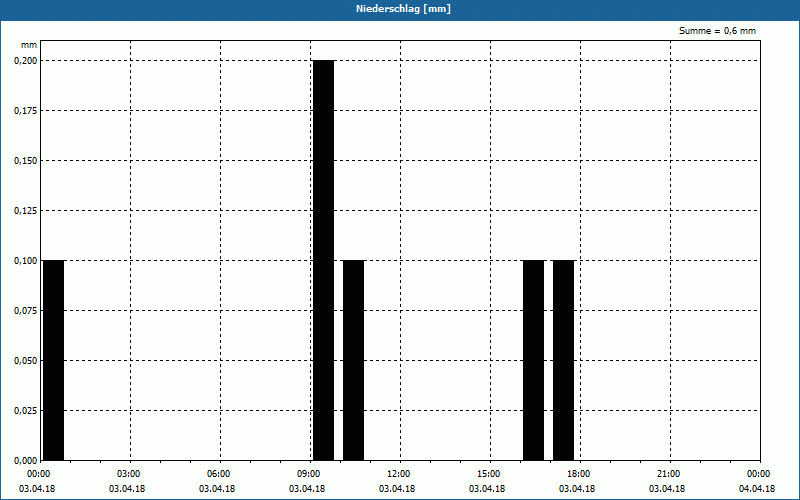800x500 pixels.
Task: Click the 0,100 y-axis value
Action: click(26, 260)
